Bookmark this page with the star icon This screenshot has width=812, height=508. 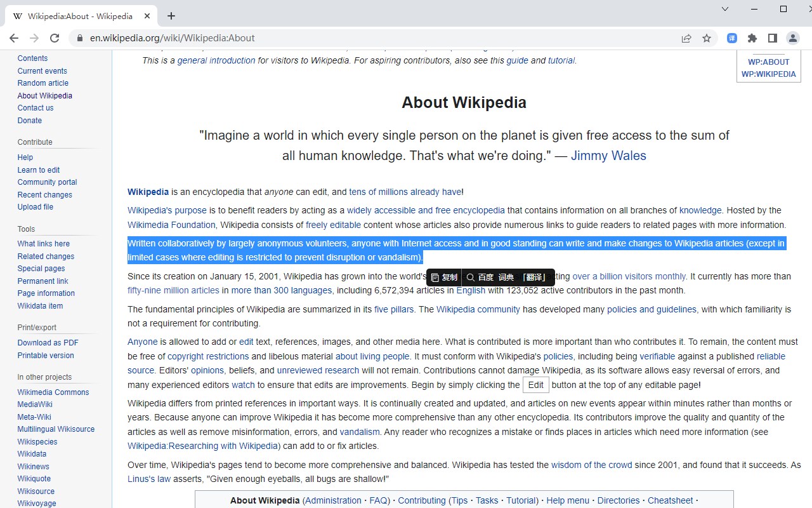click(x=707, y=38)
